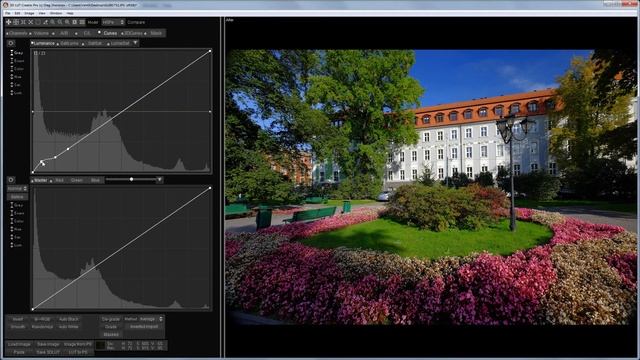Open the Edit menu
Image resolution: width=640 pixels, height=360 pixels.
17,13
